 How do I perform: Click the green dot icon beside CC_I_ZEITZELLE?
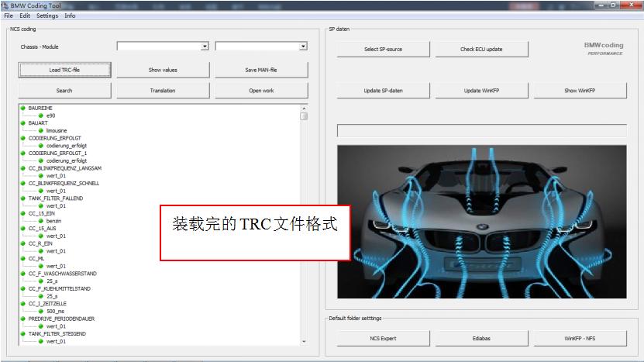23,304
